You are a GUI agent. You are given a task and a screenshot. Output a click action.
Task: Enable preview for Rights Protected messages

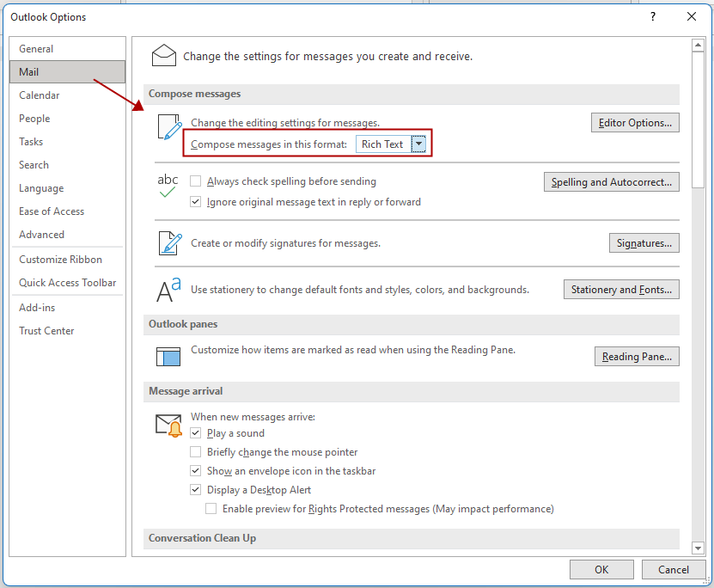211,508
